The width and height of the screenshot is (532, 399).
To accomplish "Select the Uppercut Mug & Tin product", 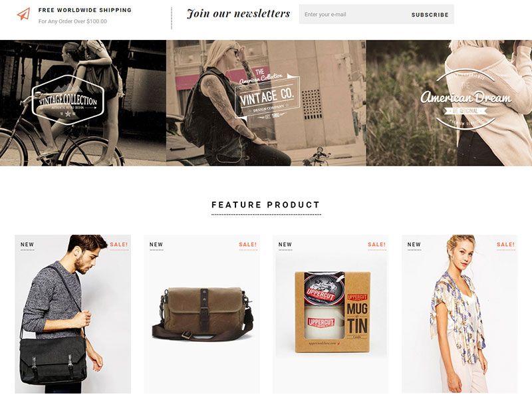I will click(331, 314).
